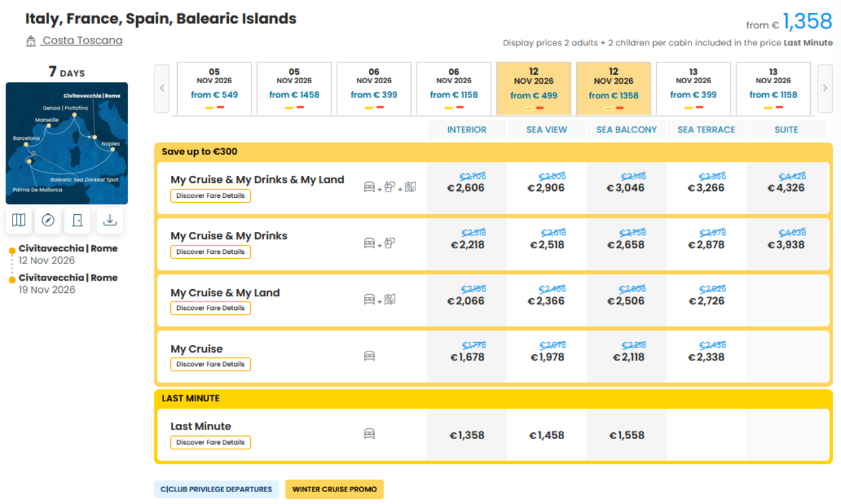The image size is (841, 504).
Task: Click the cabin door icon
Action: [78, 220]
